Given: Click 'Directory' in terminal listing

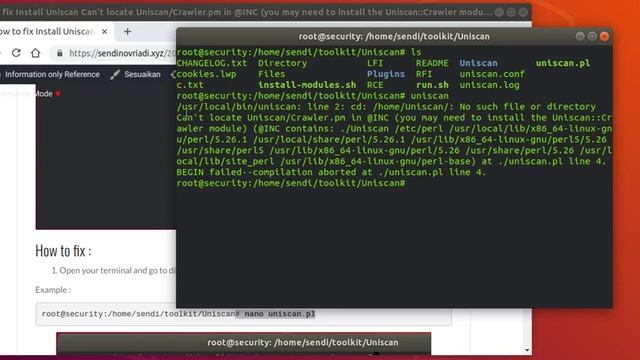Looking at the screenshot, I should point(282,63).
